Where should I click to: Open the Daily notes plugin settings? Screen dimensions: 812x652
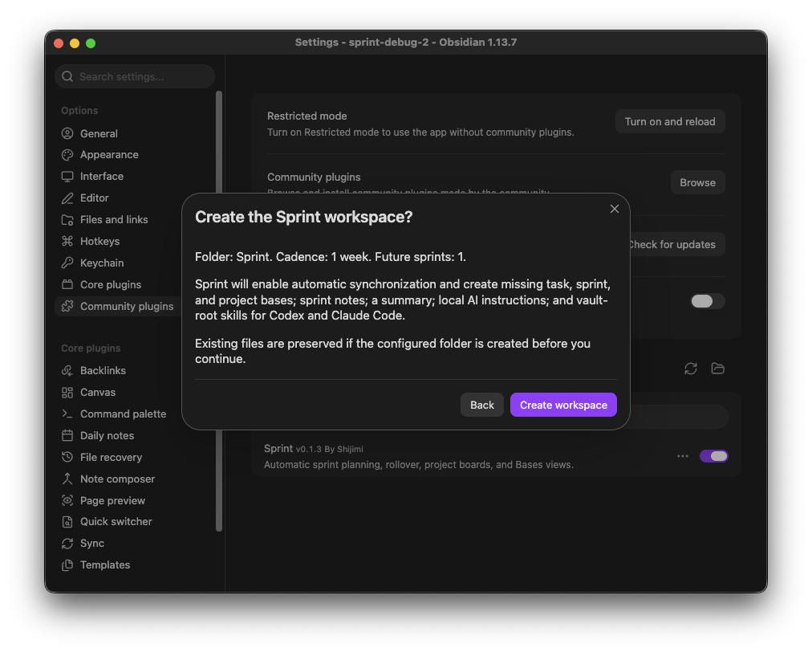(119, 436)
